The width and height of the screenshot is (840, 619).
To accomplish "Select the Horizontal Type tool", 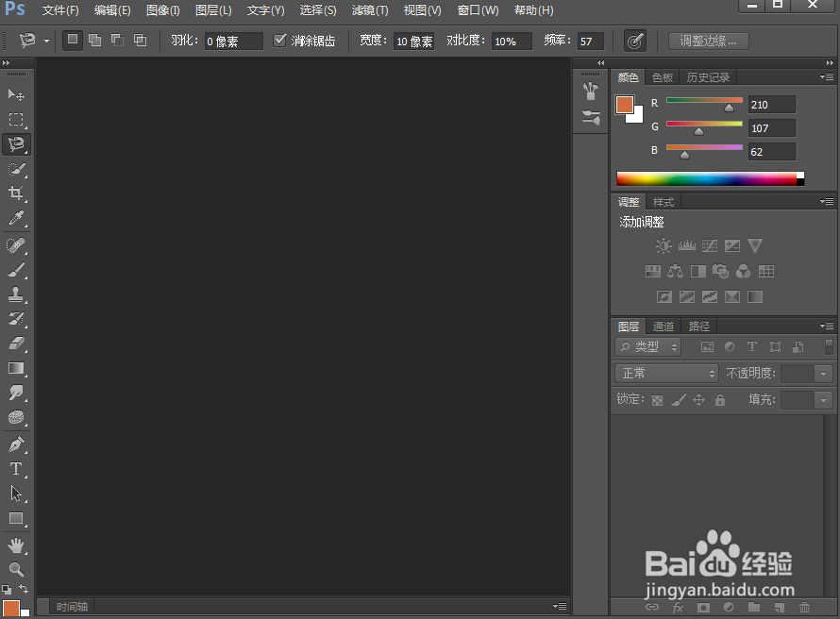I will (x=16, y=469).
